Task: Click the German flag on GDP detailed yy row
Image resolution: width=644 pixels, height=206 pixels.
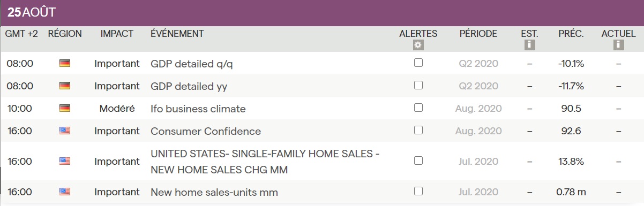Action: [x=65, y=86]
